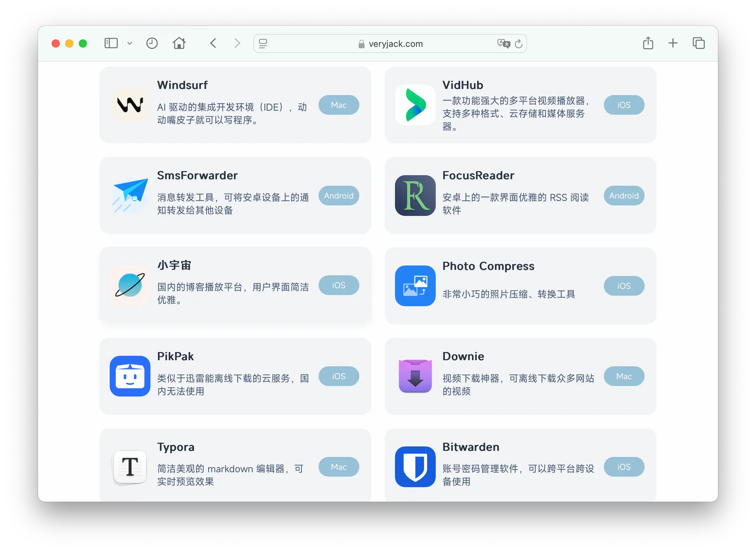Show the tab overview
This screenshot has width=756, height=552.
pos(699,43)
